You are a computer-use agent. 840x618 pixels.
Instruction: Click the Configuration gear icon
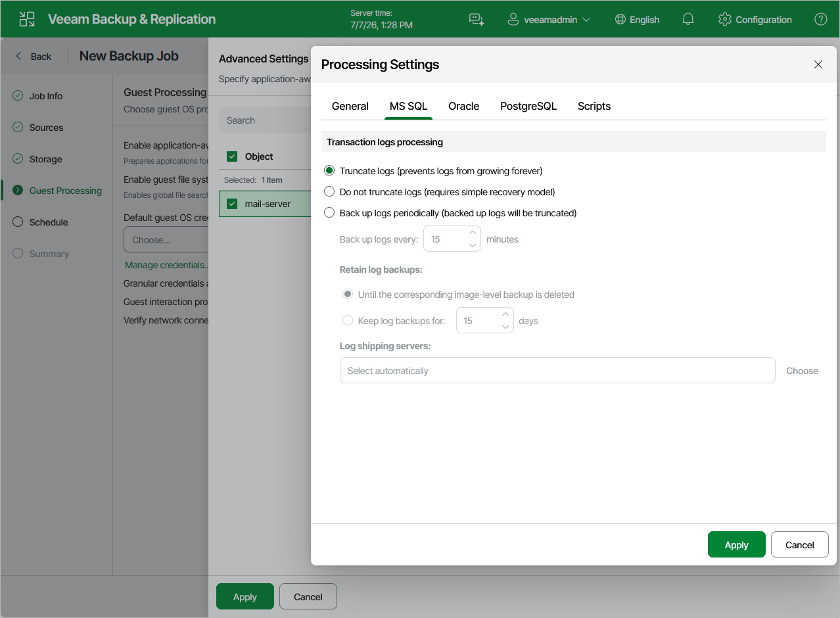[x=725, y=19]
